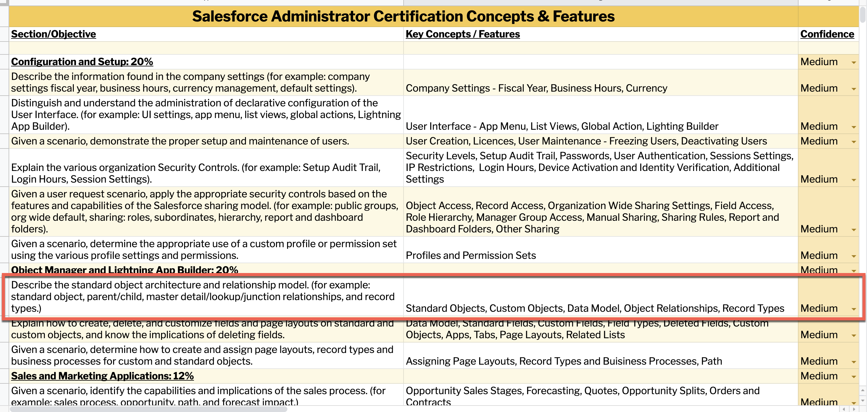
Task: Select cell 'Distinguish and understand the administration of declarative configuration'
Action: pyautogui.click(x=206, y=115)
